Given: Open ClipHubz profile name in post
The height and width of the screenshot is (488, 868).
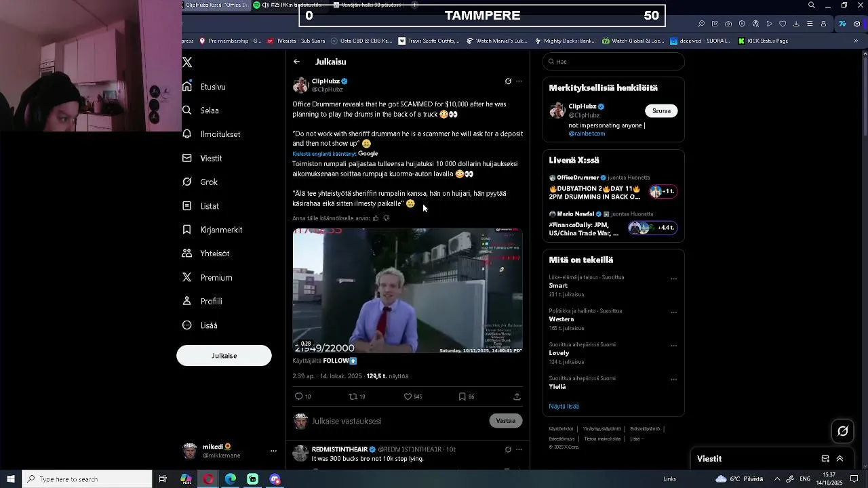Looking at the screenshot, I should click(x=325, y=81).
